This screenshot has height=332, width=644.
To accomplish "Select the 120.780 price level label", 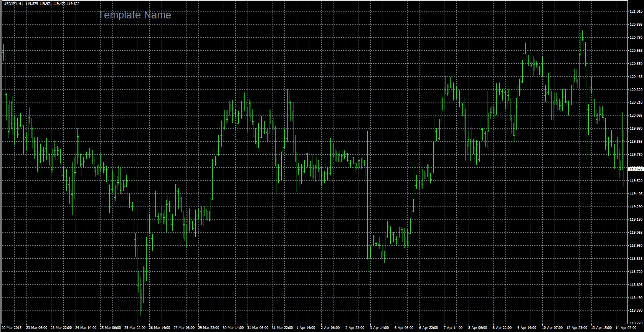I will pyautogui.click(x=636, y=38).
